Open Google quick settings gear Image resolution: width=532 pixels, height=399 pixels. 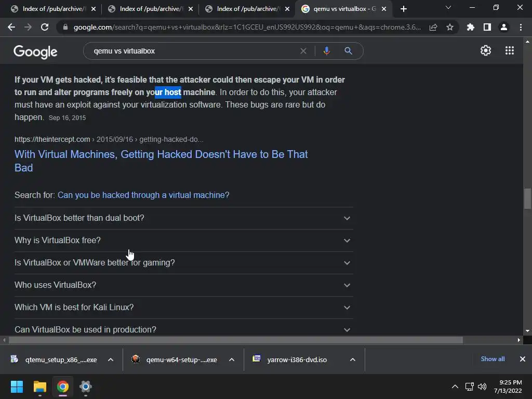point(486,50)
